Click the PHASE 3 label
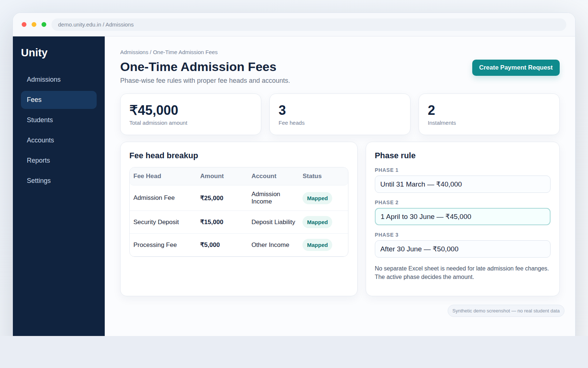 tap(387, 235)
